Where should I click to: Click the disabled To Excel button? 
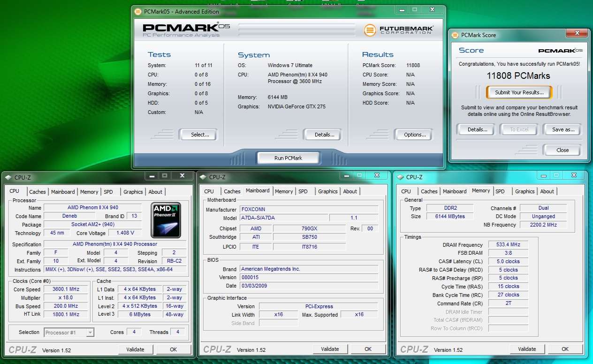[518, 129]
